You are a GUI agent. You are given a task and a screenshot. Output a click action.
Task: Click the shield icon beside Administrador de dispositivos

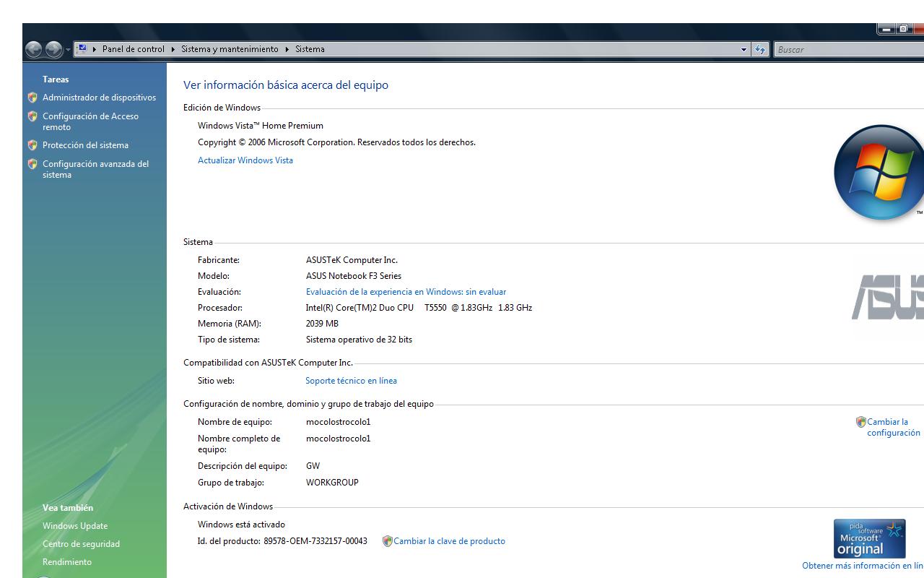(32, 98)
